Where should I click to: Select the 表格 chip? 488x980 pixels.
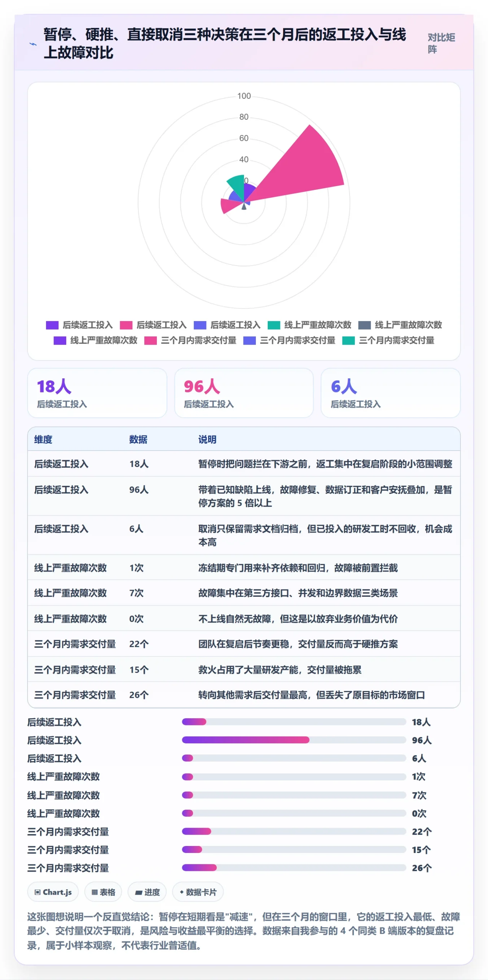pos(103,892)
